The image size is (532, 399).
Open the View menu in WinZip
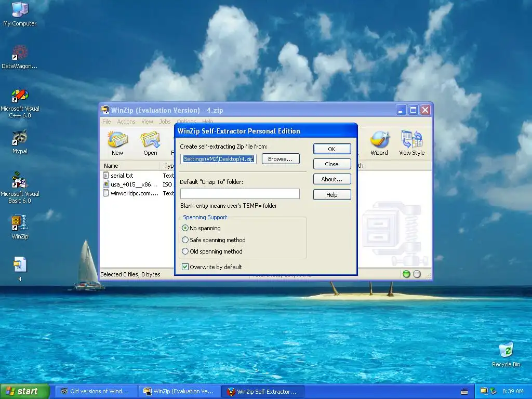click(x=147, y=122)
